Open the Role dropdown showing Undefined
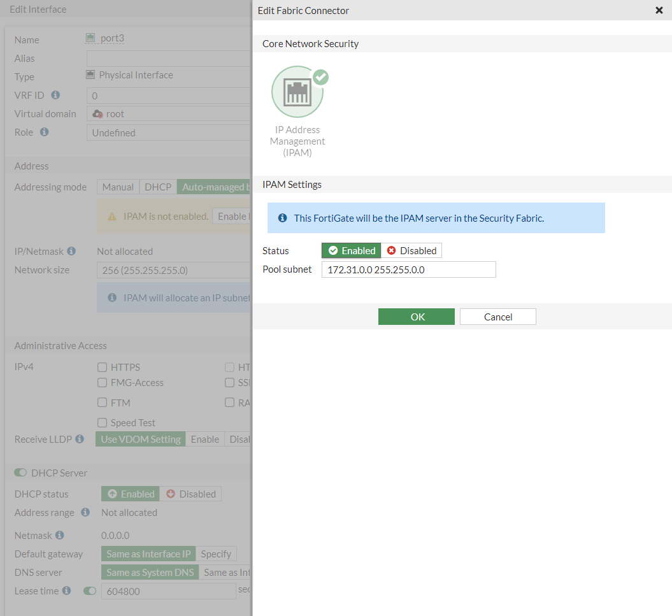This screenshot has height=616, width=672. [169, 133]
